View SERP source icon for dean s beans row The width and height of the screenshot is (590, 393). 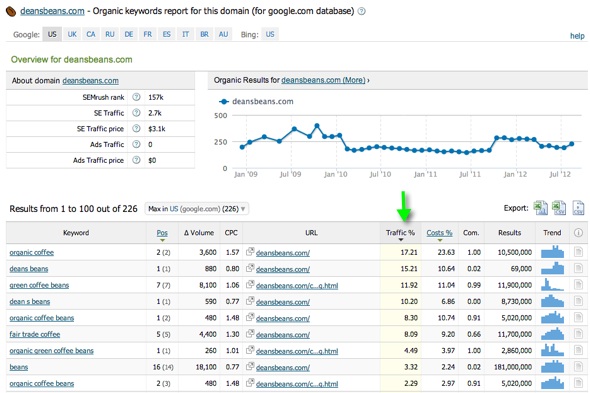[578, 301]
